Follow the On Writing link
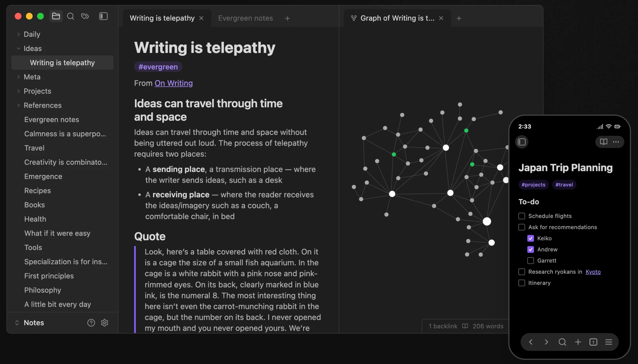 (174, 83)
